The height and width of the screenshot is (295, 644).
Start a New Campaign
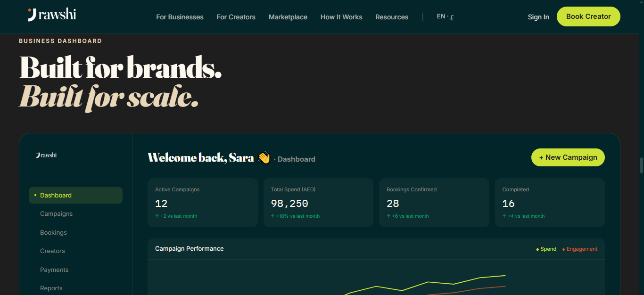coord(568,157)
